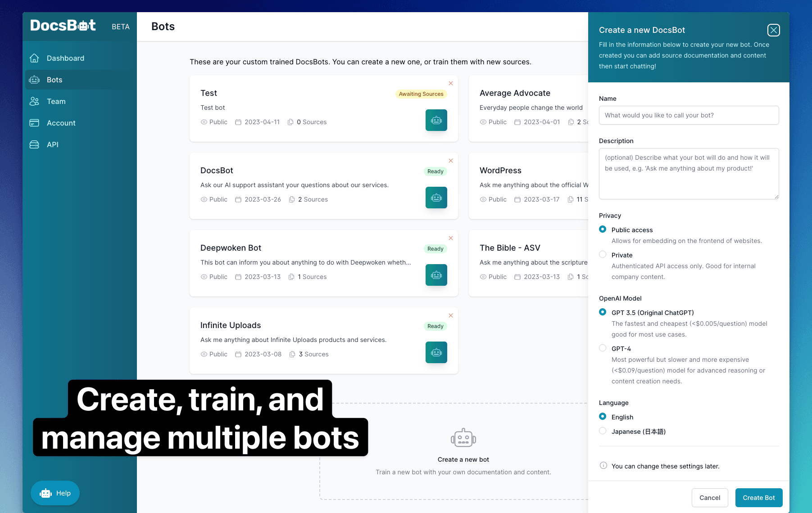Open the Account section in sidebar
The image size is (812, 513).
pos(61,123)
